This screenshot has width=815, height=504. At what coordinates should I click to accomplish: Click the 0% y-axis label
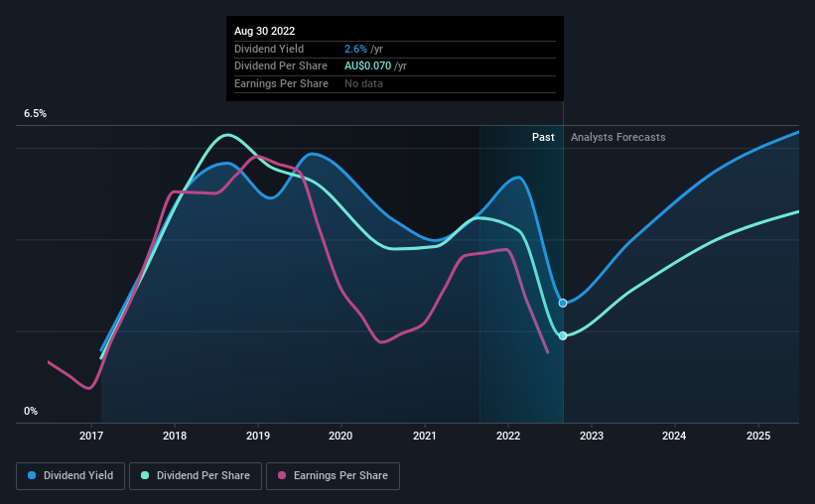tap(31, 411)
